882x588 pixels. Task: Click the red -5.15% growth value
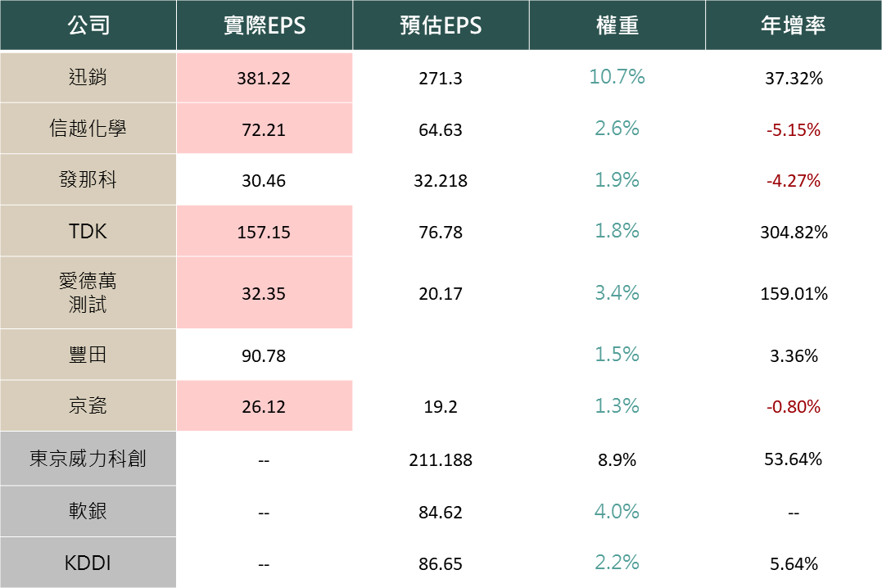point(793,130)
